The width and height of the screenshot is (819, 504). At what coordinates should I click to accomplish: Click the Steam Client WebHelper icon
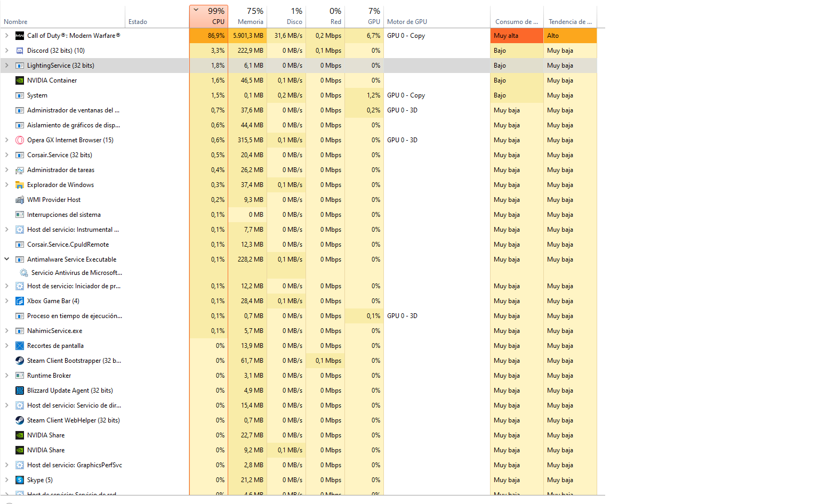20,420
